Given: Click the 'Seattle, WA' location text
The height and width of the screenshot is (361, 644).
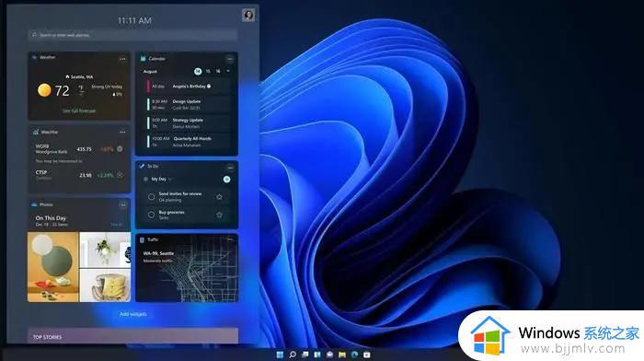Looking at the screenshot, I should pyautogui.click(x=82, y=76).
